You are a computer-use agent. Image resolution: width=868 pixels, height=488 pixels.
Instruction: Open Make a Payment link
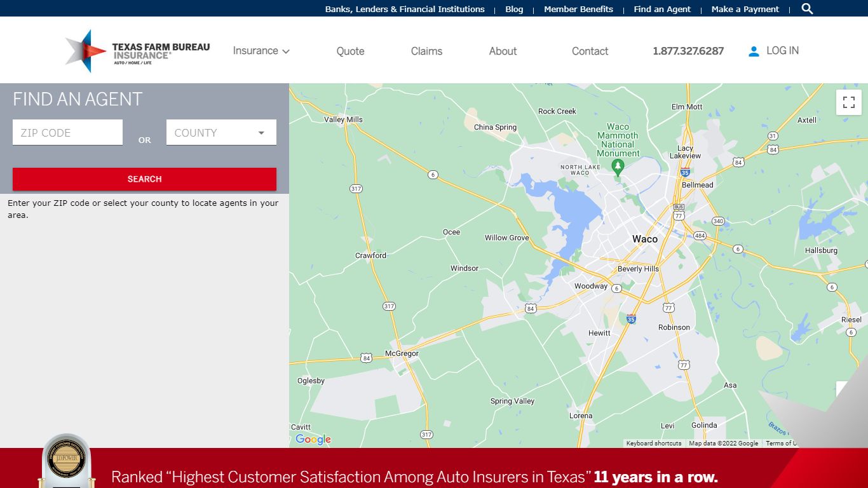point(745,9)
